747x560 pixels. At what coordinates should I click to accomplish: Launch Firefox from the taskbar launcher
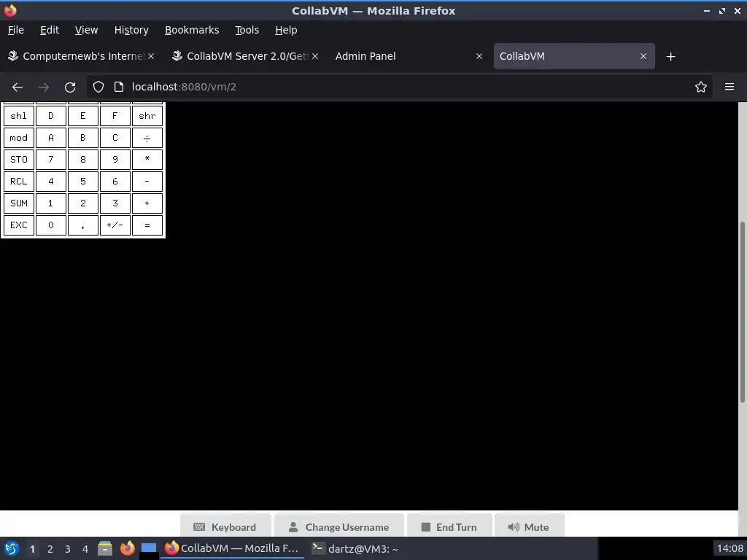[x=127, y=548]
